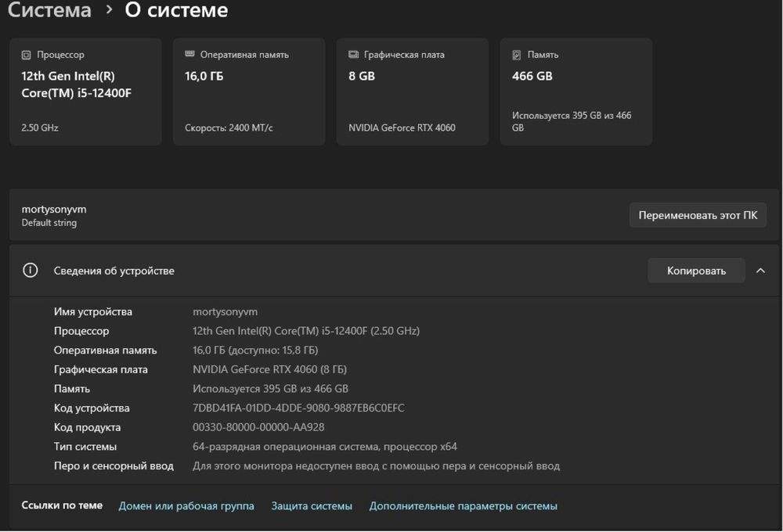Screen dimensions: 783x532
Task: Click the RAM icon beside Оперативная память
Action: coord(189,54)
